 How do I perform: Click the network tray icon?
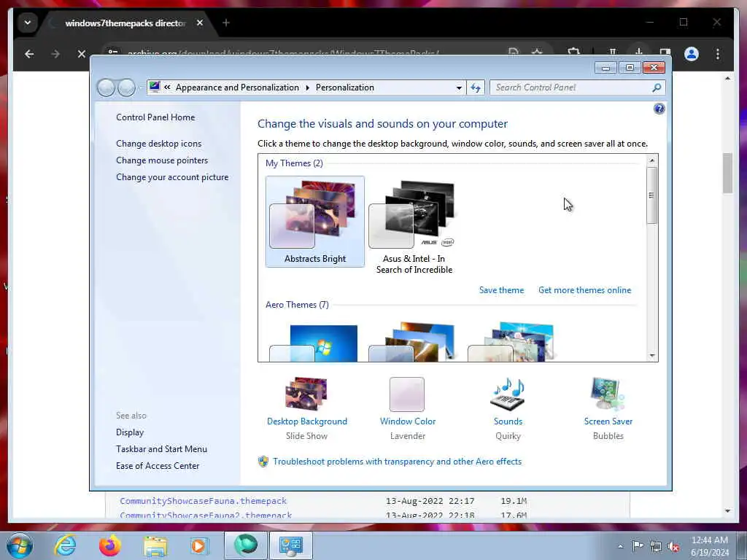[656, 547]
